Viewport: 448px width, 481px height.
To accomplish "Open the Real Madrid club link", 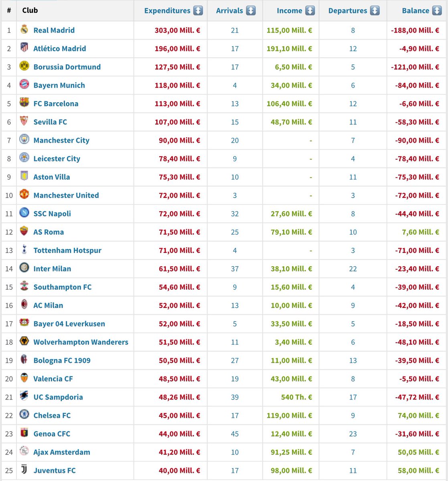I will click(54, 30).
